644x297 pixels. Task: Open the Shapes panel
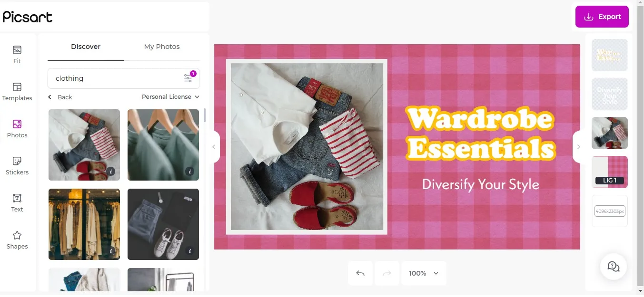[17, 240]
